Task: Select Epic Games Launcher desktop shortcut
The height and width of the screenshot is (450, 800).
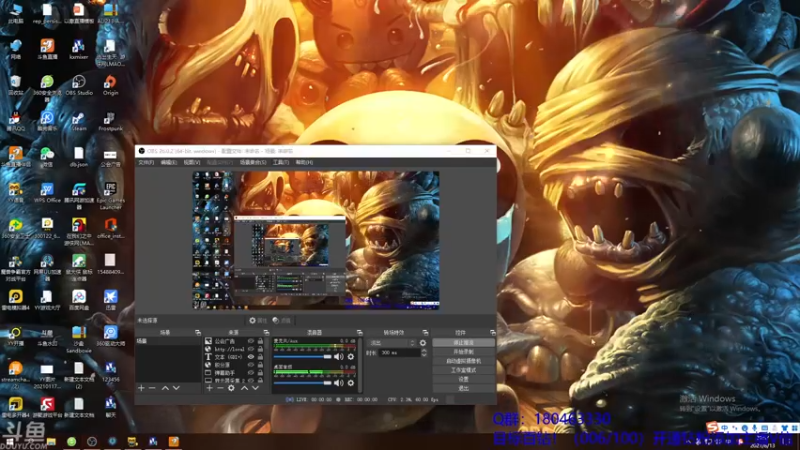Action: (x=110, y=196)
